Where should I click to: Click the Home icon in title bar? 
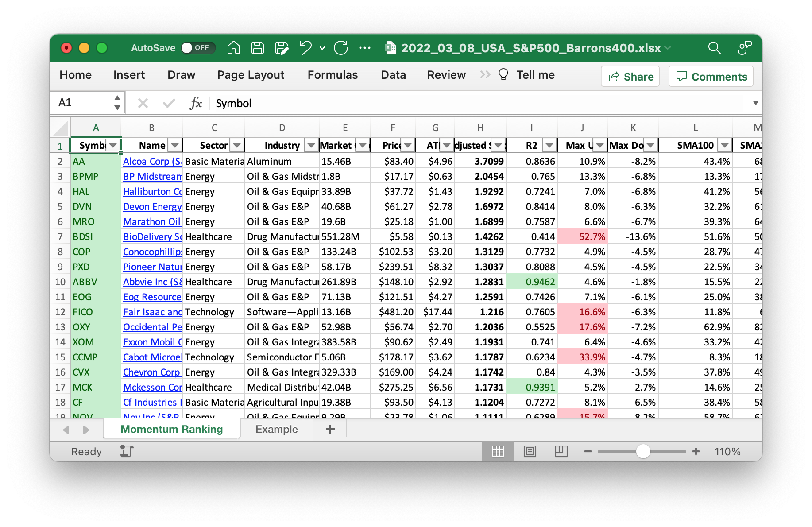(x=233, y=48)
